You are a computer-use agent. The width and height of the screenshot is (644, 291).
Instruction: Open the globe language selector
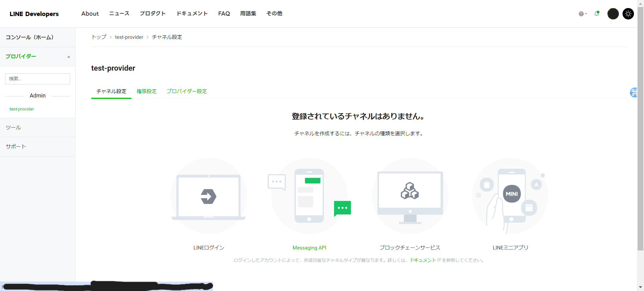click(x=583, y=14)
